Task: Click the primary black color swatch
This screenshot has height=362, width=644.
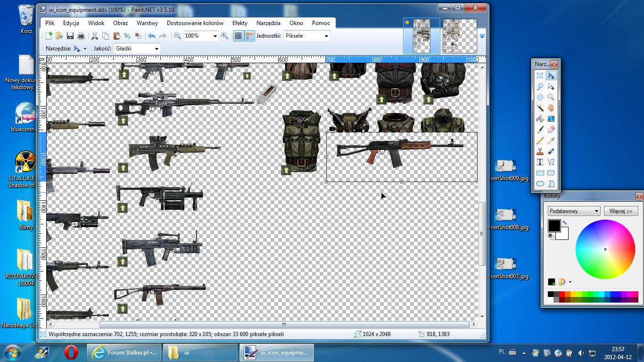Action: pos(554,226)
